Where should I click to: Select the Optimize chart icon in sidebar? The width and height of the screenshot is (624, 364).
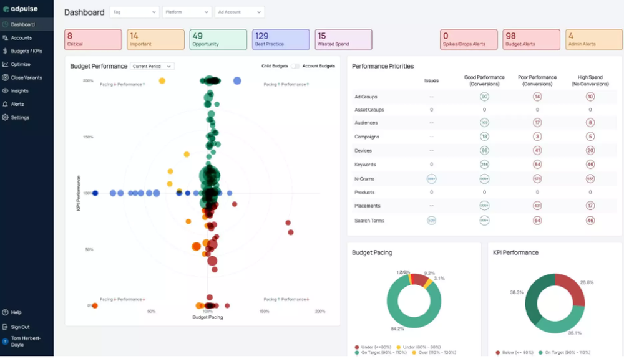click(x=6, y=64)
